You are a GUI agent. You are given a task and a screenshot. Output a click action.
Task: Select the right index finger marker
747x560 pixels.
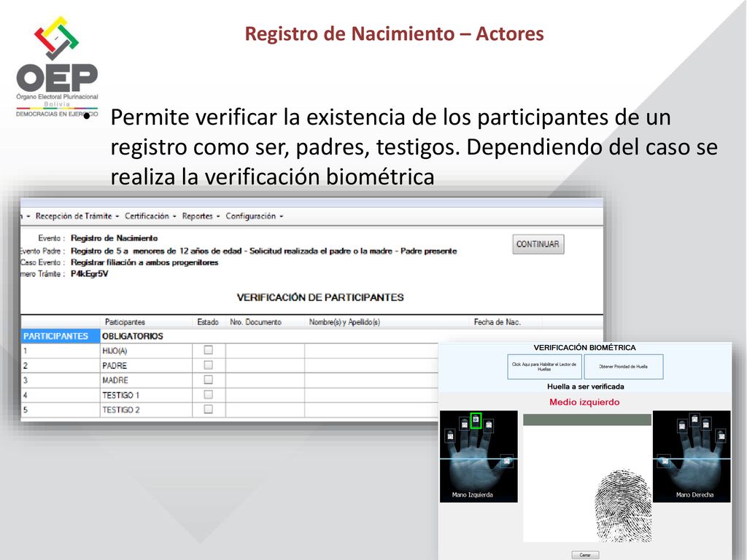pos(682,425)
